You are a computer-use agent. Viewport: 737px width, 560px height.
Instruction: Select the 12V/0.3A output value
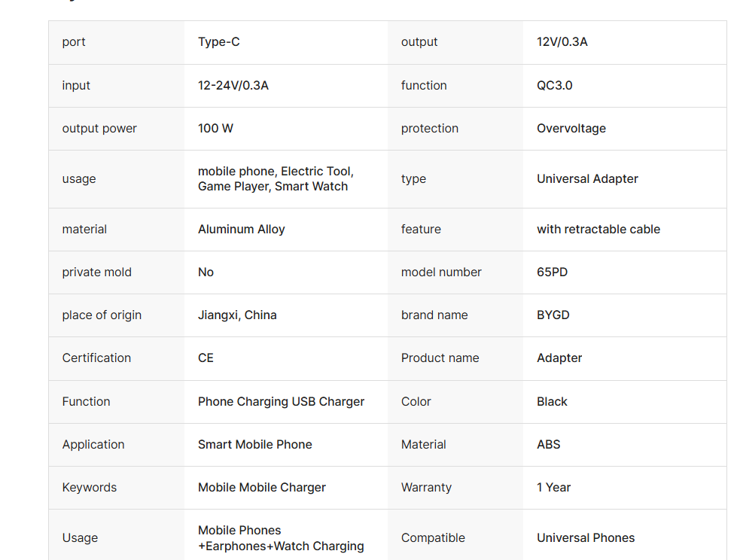pos(562,42)
